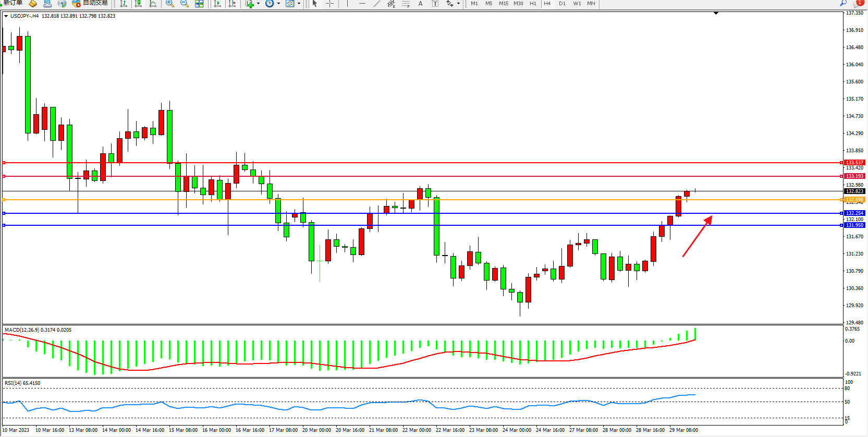Select the arrow cursor tool

315,4
